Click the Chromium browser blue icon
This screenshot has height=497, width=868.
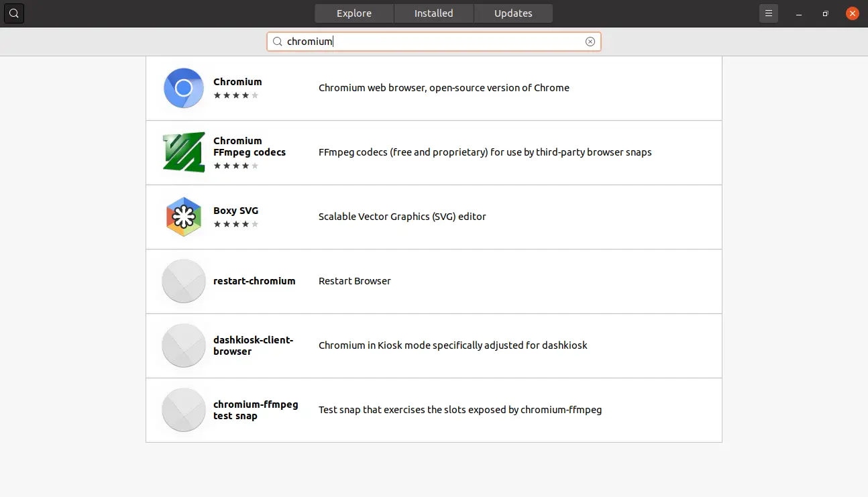[x=184, y=88]
